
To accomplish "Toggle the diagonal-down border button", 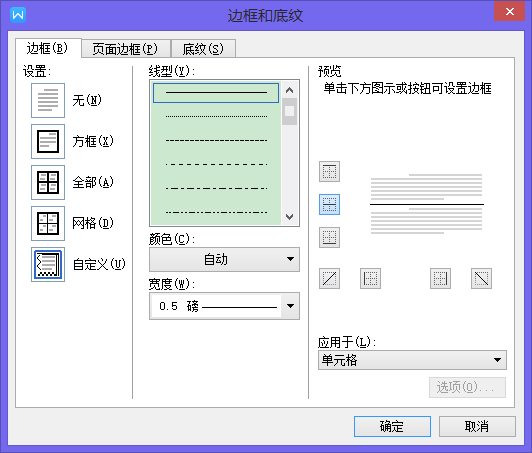I will [481, 279].
